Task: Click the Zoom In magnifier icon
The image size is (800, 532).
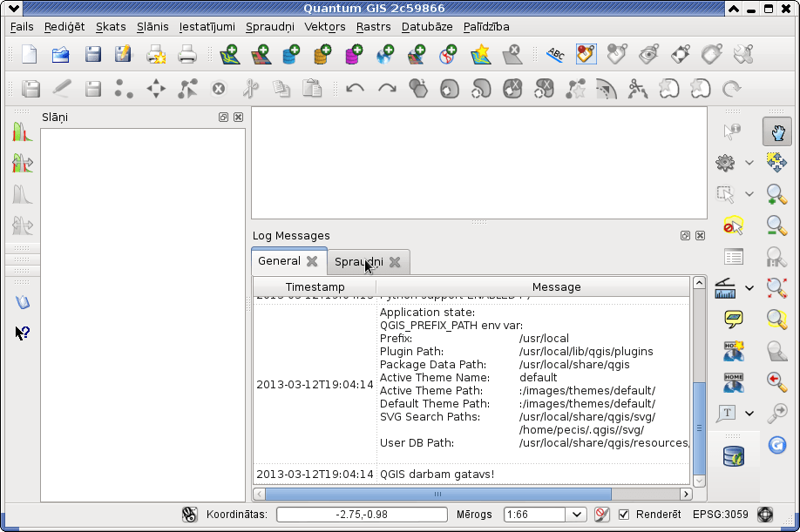Action: tap(776, 194)
